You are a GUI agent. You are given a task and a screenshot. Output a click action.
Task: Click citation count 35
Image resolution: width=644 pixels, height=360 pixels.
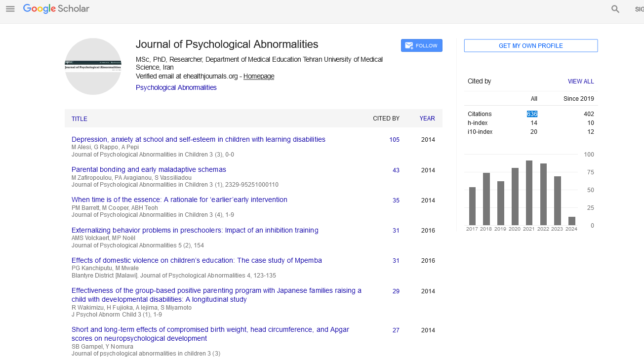pyautogui.click(x=396, y=200)
